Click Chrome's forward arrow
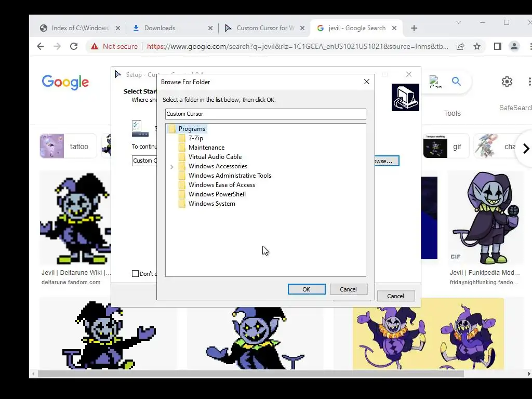This screenshot has height=399, width=532. (x=57, y=46)
